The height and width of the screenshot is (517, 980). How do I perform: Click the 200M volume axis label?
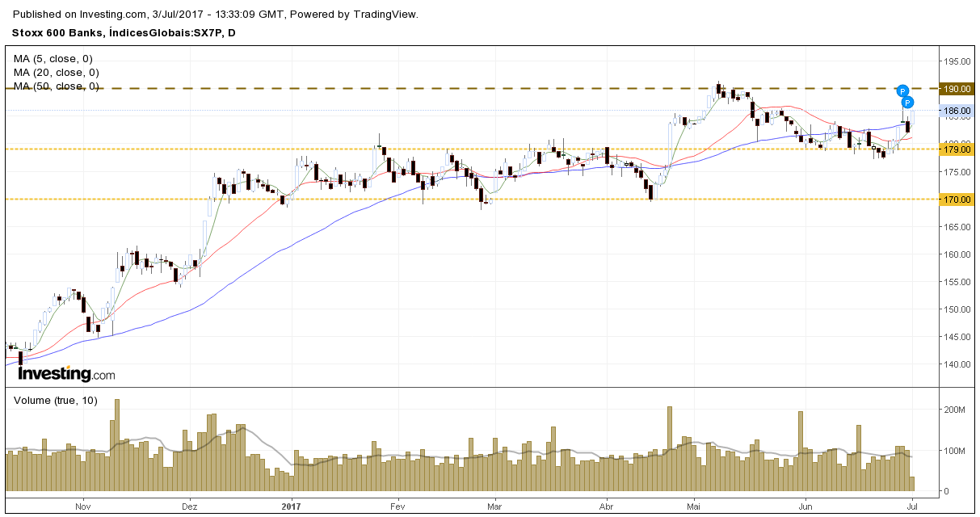[957, 410]
